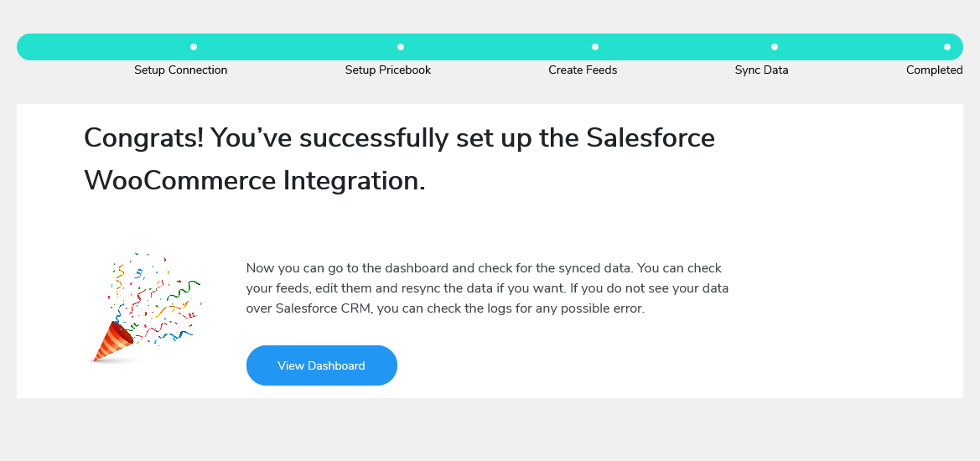Screen dimensions: 980x461
Task: Click the paragraph about checking synced data
Action: (x=487, y=288)
